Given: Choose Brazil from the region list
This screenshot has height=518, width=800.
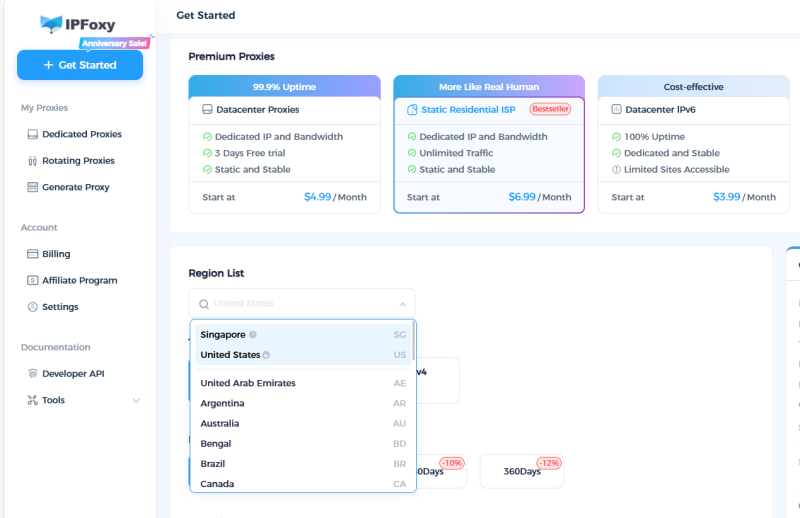Looking at the screenshot, I should [x=303, y=464].
